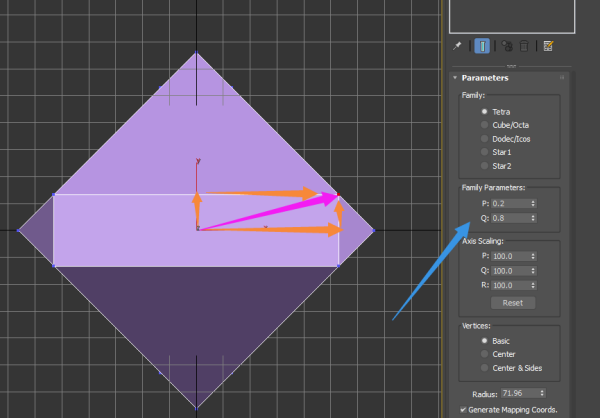Click spinner arrows of Axis Scaling Q

533,271
